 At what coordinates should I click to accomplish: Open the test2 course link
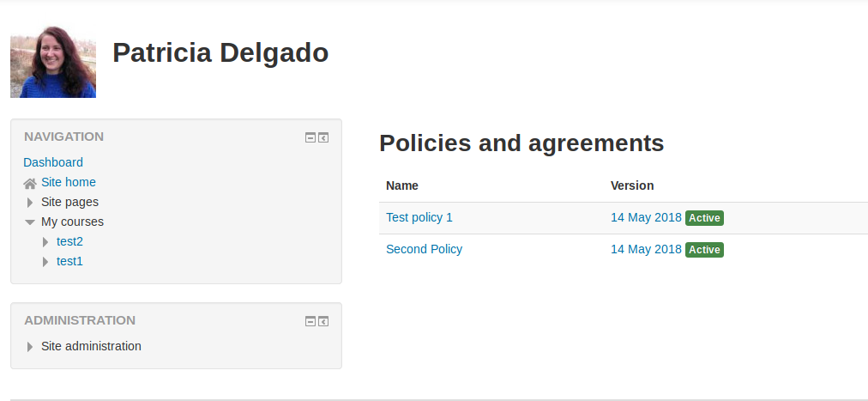(x=69, y=241)
